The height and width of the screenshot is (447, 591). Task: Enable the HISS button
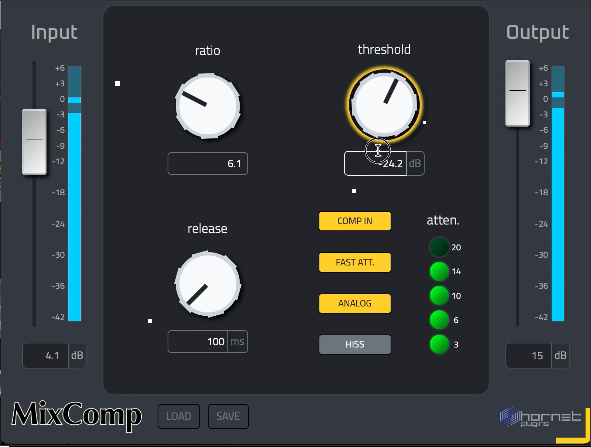pos(355,344)
